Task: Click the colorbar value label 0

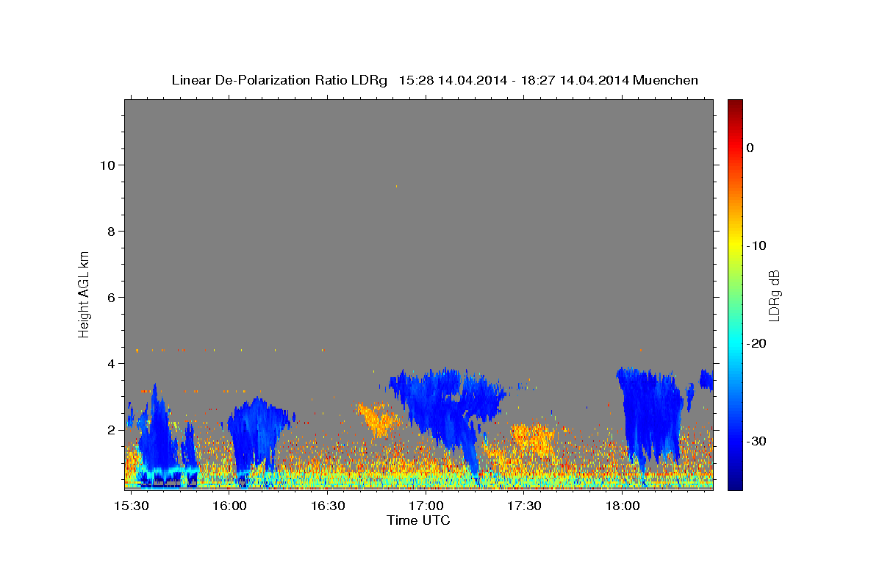Action: [750, 148]
